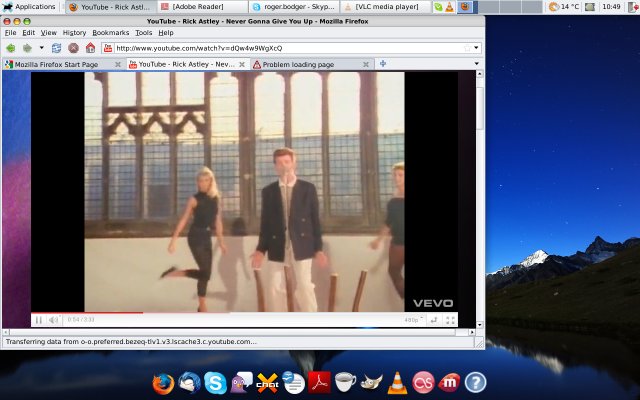Viewport: 640px width, 400px height.
Task: Launch Miro from the dock
Action: [449, 383]
